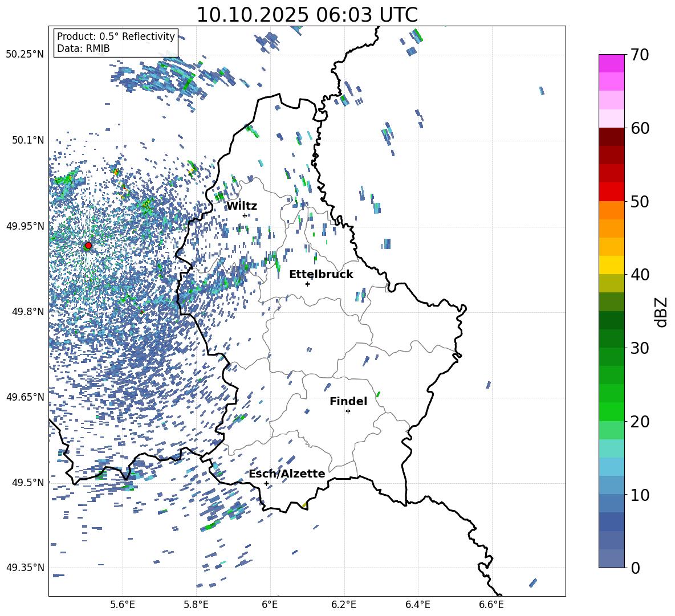The image size is (675, 616).
Task: Click the cross marker under Wiltz
Action: coord(245,215)
